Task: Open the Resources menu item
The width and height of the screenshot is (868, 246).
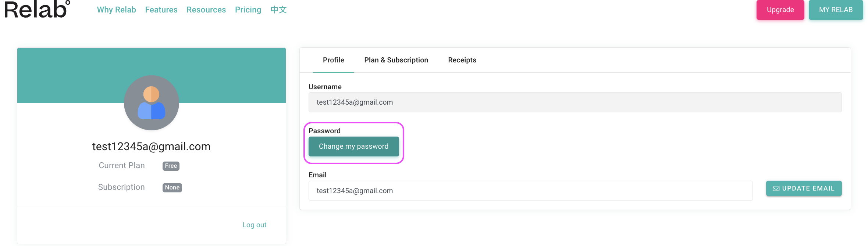Action: [206, 10]
